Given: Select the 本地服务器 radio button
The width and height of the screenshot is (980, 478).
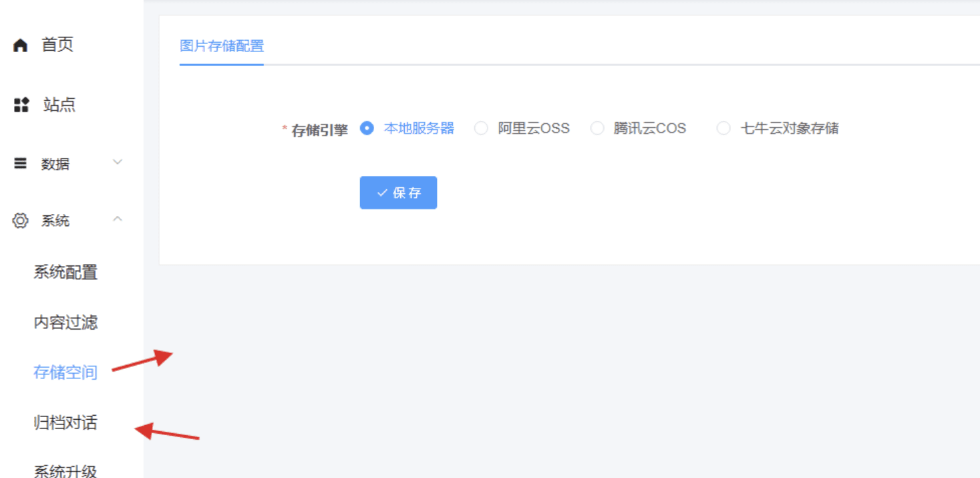Looking at the screenshot, I should coord(367,128).
